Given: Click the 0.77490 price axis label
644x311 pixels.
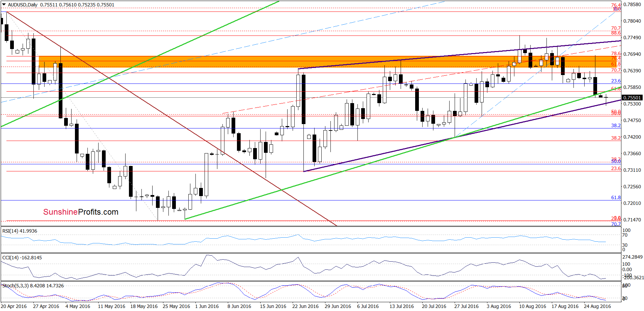Looking at the screenshot, I should pos(632,38).
